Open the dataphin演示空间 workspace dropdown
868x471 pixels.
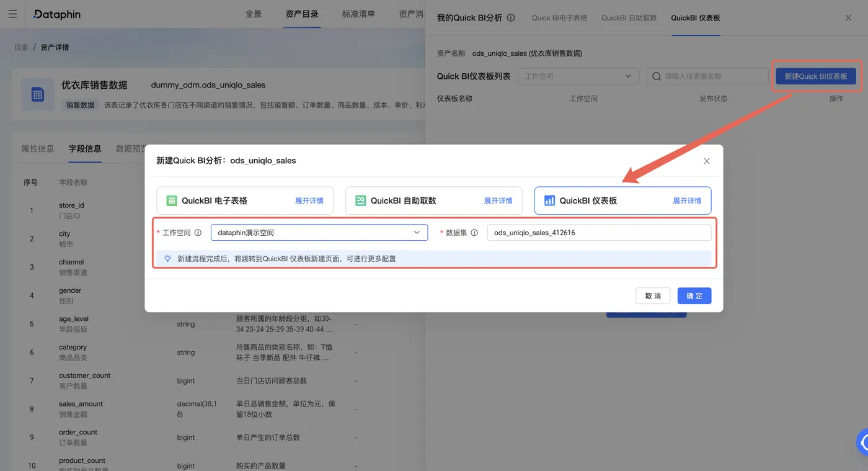click(x=319, y=233)
